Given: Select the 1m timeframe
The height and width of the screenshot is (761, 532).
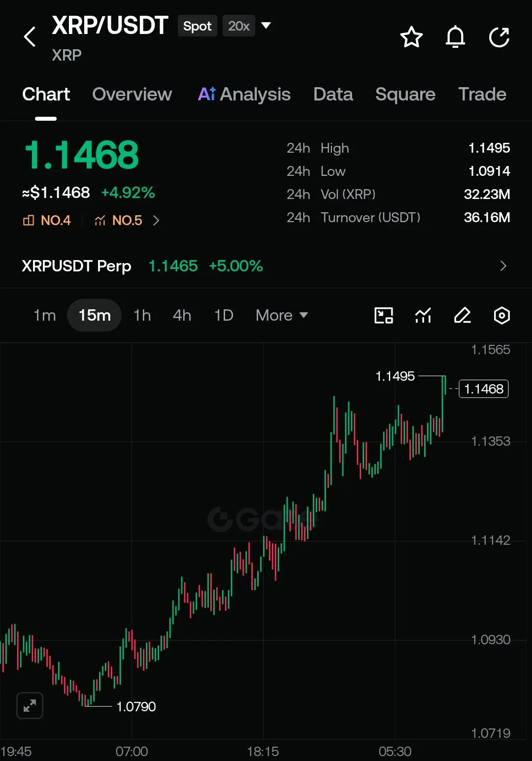Looking at the screenshot, I should coord(45,315).
